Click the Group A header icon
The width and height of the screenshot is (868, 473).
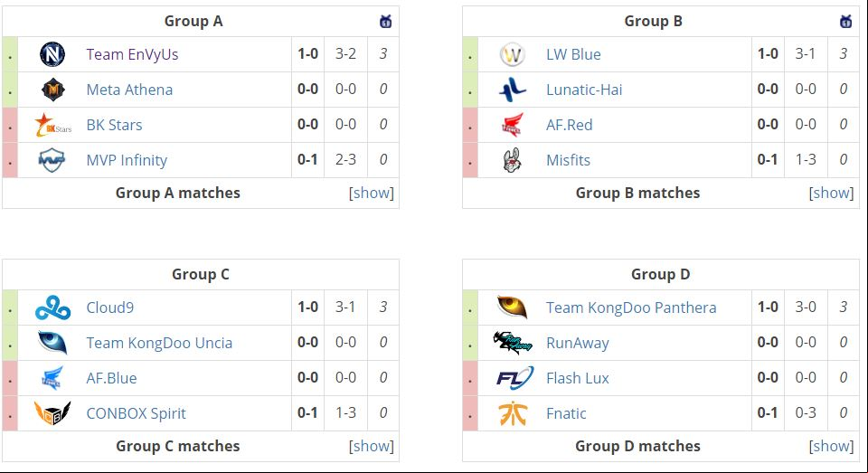386,22
